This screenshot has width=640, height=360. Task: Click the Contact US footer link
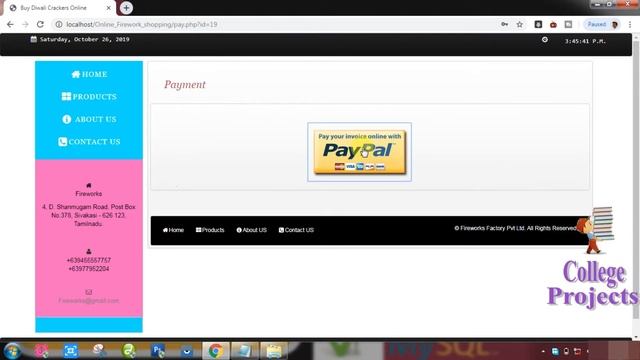coord(296,230)
